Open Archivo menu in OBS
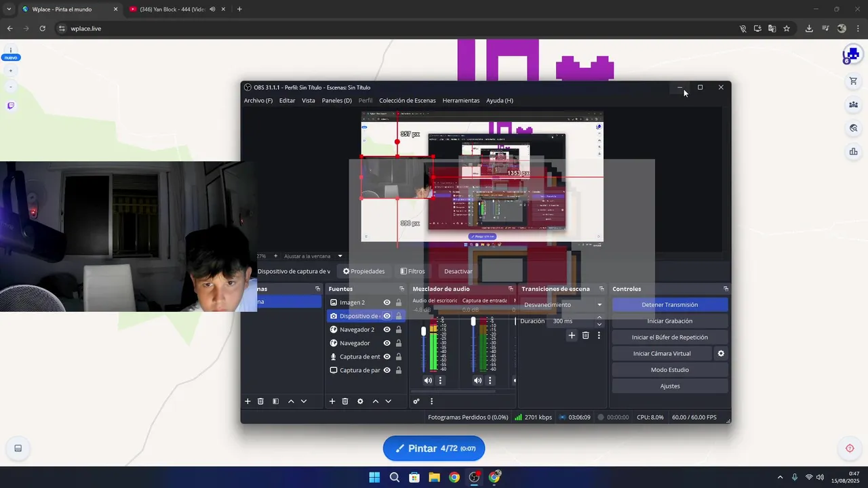 (258, 100)
